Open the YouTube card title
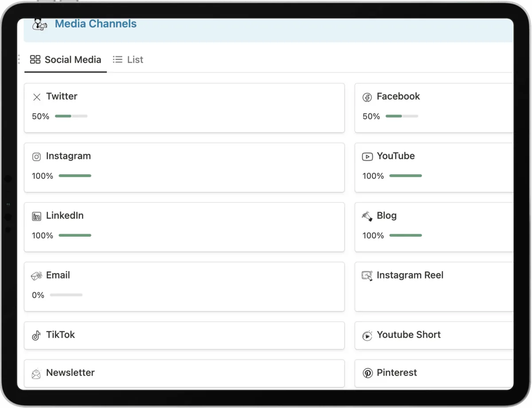This screenshot has height=408, width=532. coord(396,156)
